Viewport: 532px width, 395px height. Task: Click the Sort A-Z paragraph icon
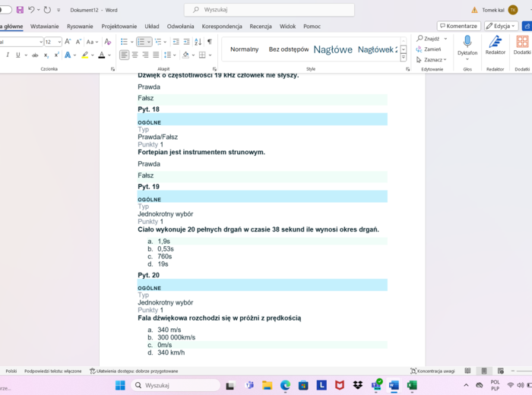click(198, 42)
